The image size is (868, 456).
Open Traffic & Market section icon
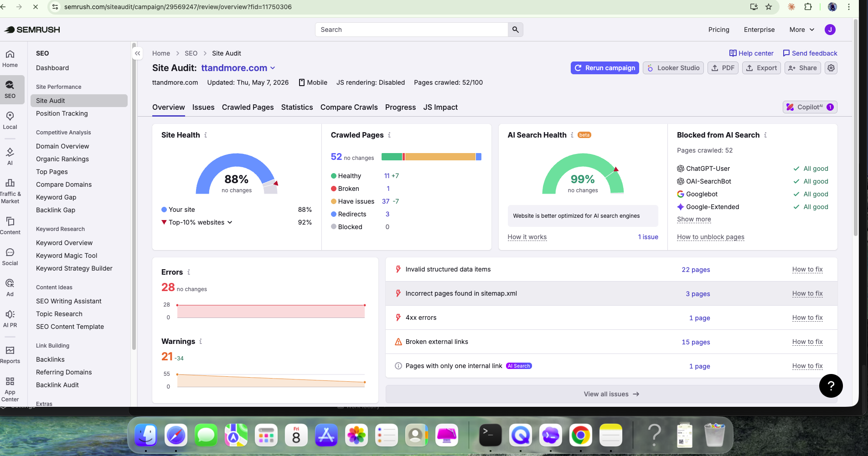[10, 191]
